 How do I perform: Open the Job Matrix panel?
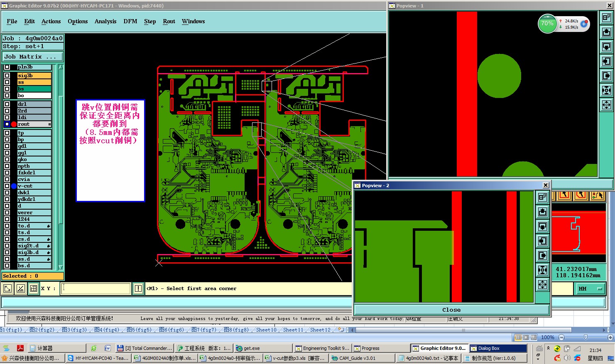pyautogui.click(x=33, y=56)
